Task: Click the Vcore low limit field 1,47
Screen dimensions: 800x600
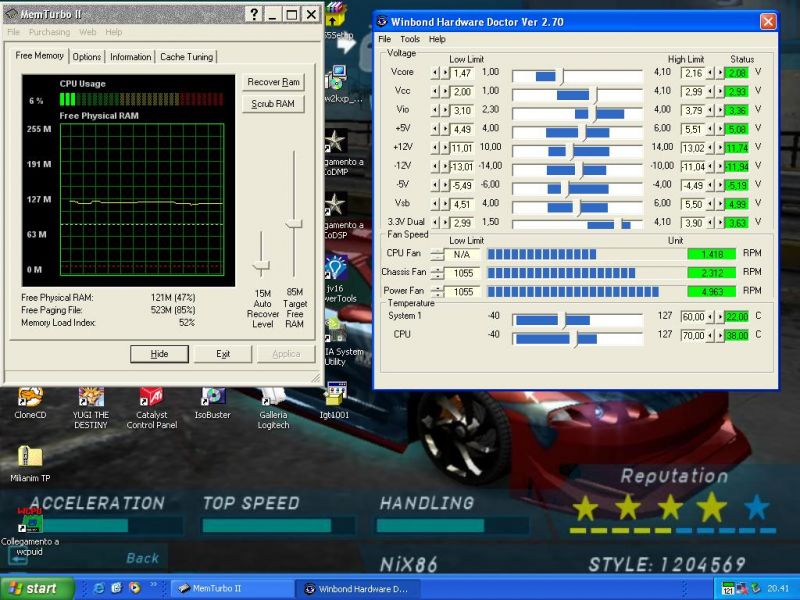Action: [462, 73]
